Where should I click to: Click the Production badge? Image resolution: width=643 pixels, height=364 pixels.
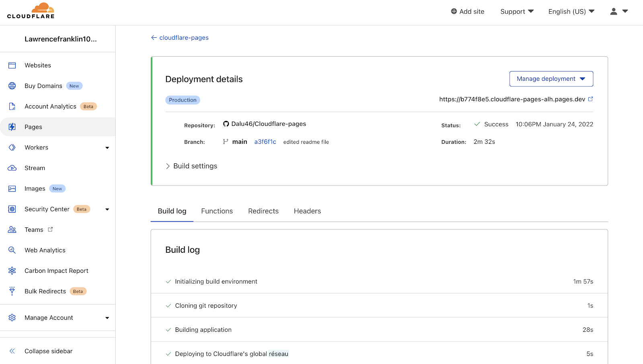[183, 100]
